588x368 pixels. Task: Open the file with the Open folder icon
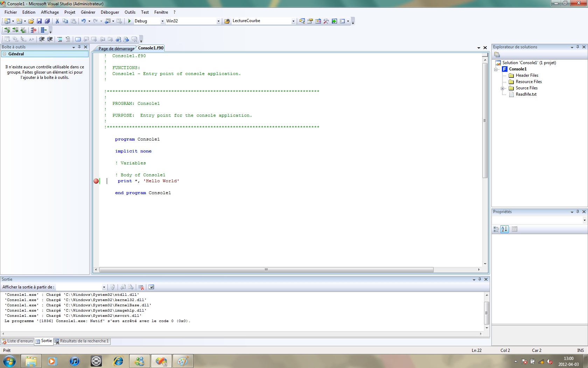coord(31,21)
